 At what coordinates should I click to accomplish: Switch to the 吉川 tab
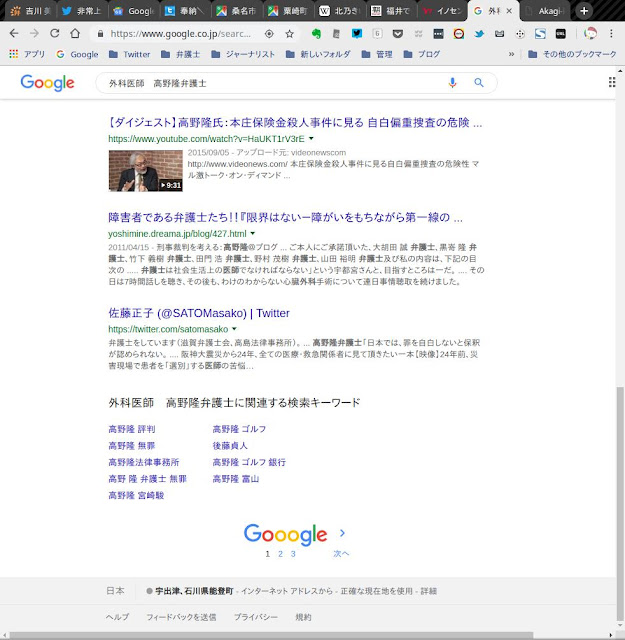pos(30,11)
